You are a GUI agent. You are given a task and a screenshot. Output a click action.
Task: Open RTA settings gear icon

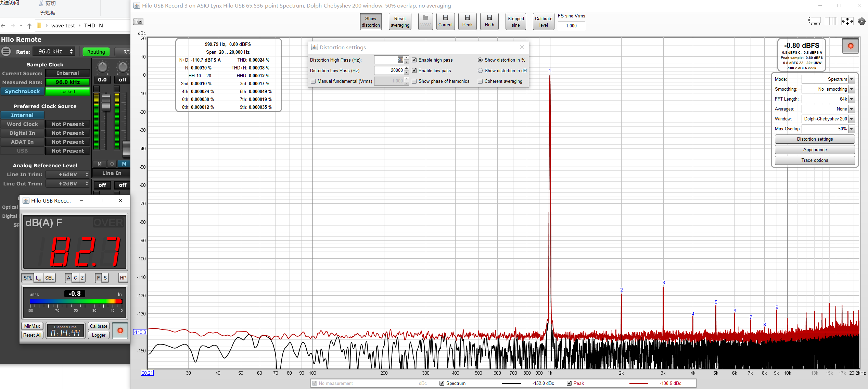pos(861,21)
